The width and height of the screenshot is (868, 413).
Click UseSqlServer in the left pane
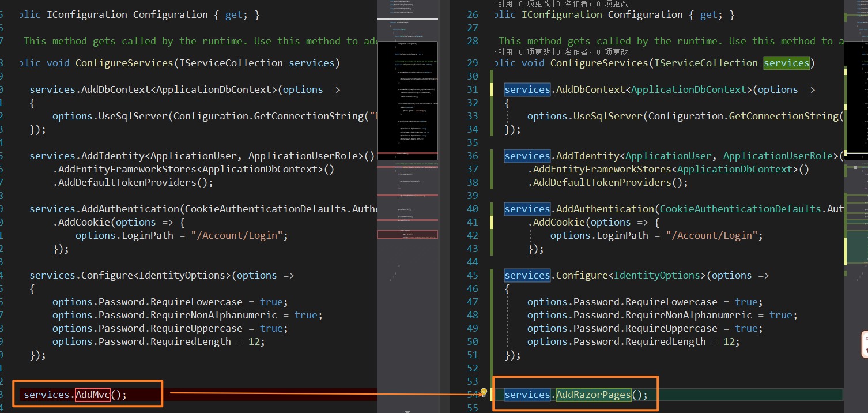click(133, 116)
